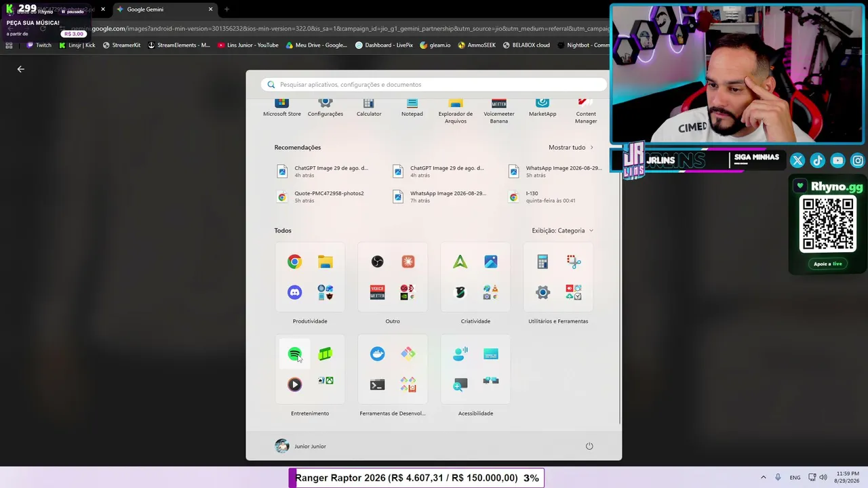Screen dimensions: 868x488
Task: Open Voicemeeter in the Outro group
Action: click(377, 292)
